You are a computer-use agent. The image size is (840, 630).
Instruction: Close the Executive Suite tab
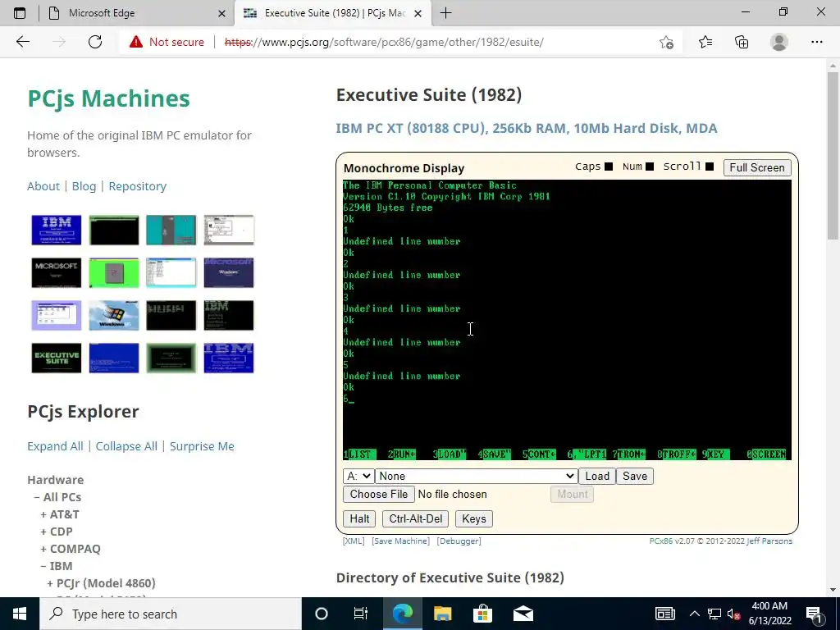[418, 13]
